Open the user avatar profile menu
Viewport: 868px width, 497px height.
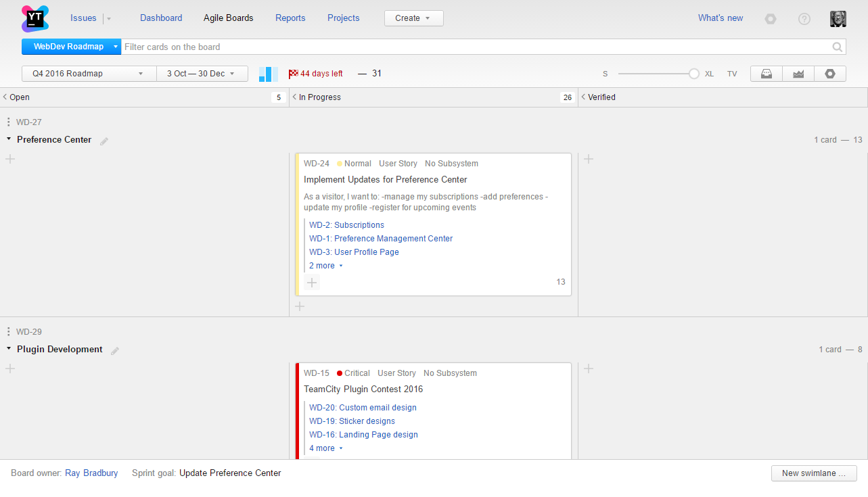tap(838, 19)
